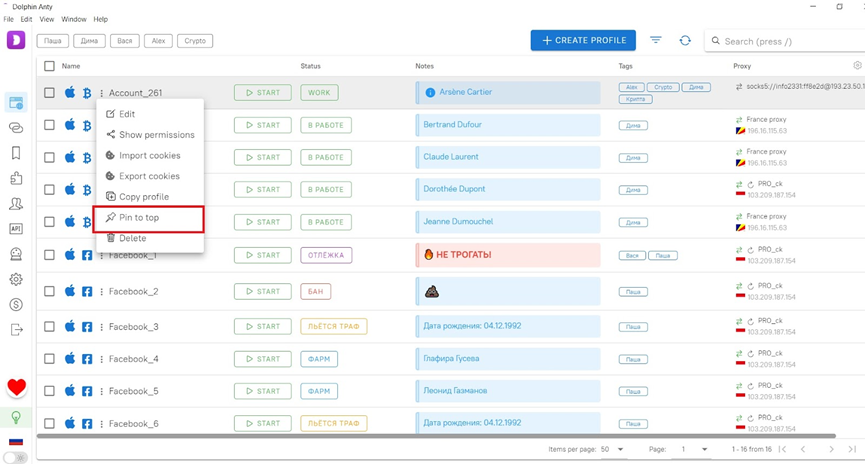
Task: Filter by the Alex tag button
Action: pos(158,41)
